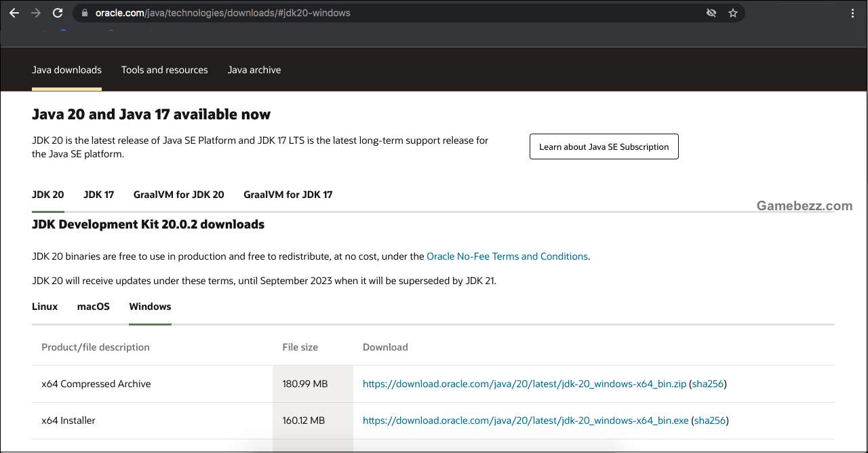Open Oracle No-Fee Terms and Conditions link
Viewport: 868px width, 453px height.
507,256
